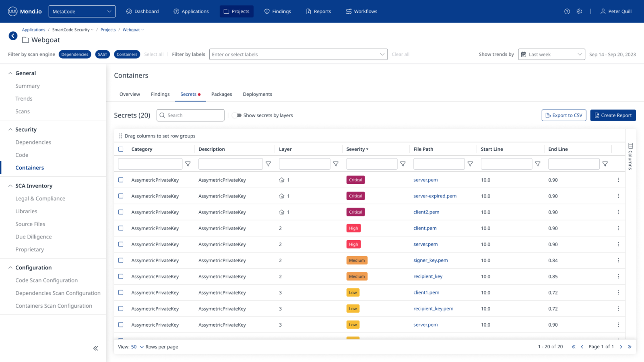Go to the last page

630,347
